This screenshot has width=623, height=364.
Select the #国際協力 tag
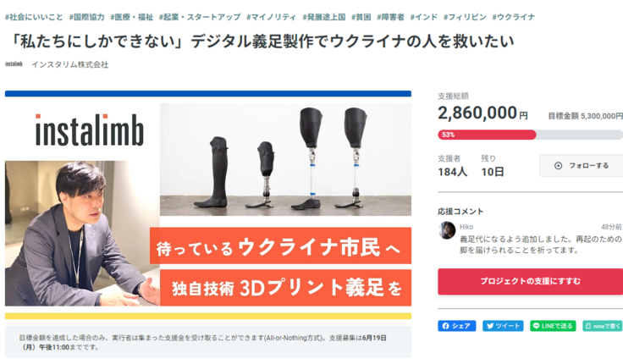(x=86, y=17)
